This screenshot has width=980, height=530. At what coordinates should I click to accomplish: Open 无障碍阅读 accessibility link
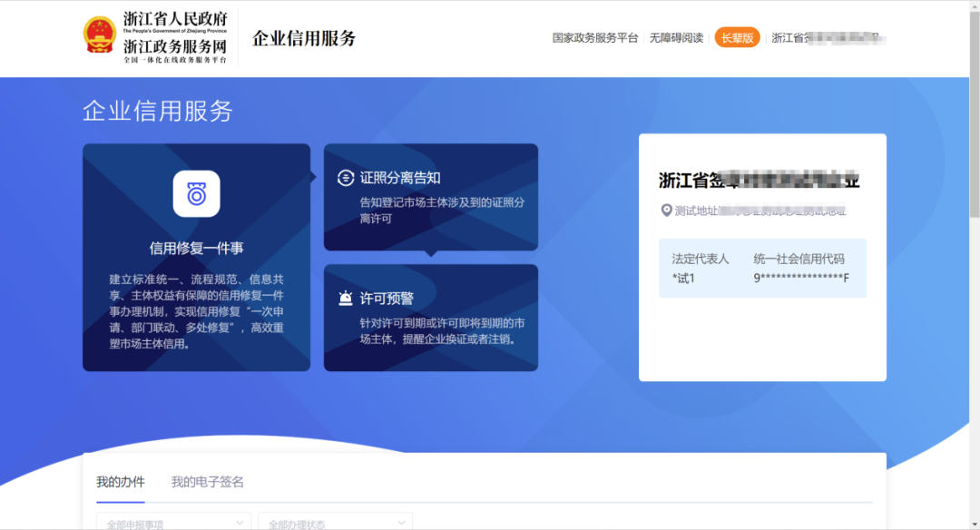pos(676,38)
